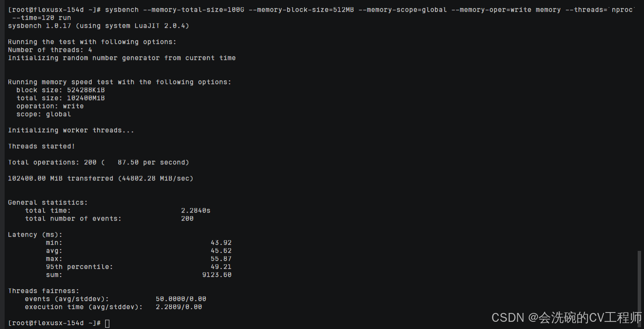Viewport: 644px width, 329px height.
Task: Click the '--time=120 run' text
Action: [42, 18]
